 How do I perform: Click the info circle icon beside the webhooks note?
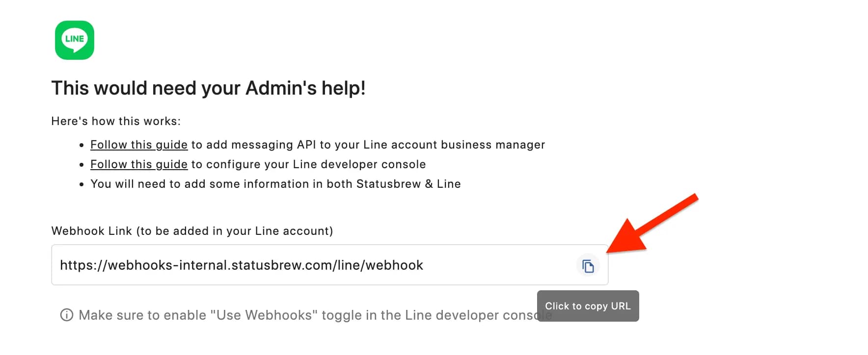67,315
